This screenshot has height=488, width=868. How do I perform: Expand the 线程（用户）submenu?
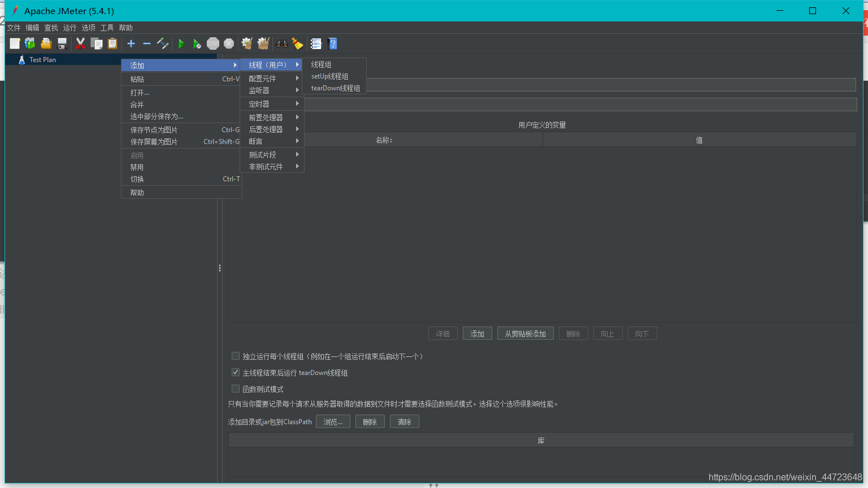click(x=272, y=65)
